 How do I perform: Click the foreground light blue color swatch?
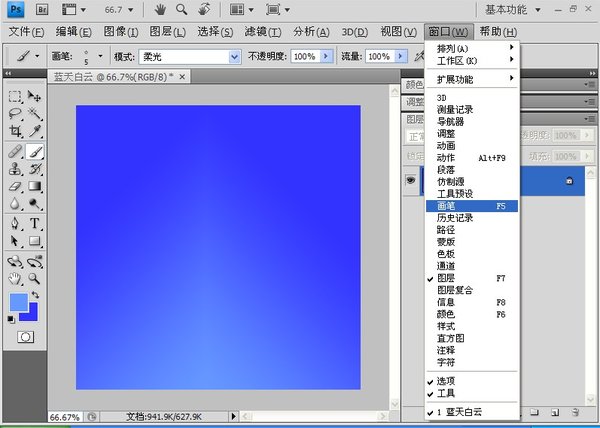tap(18, 301)
